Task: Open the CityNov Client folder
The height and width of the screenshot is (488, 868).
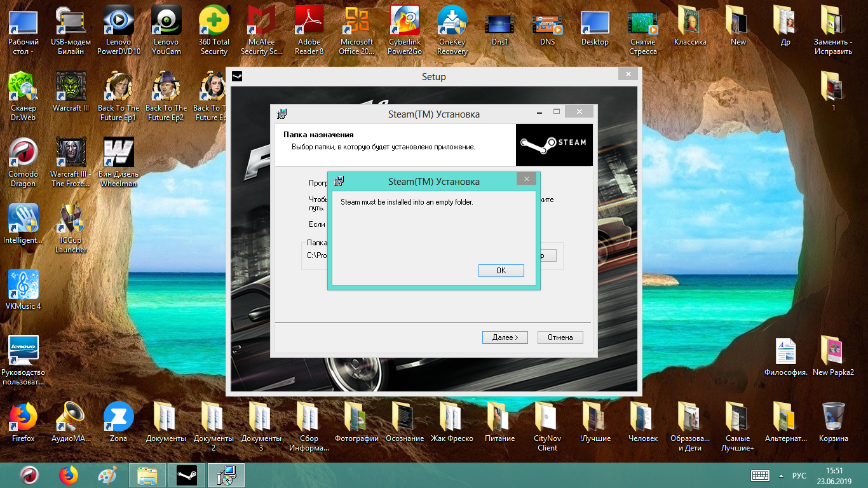Action: pos(547,426)
